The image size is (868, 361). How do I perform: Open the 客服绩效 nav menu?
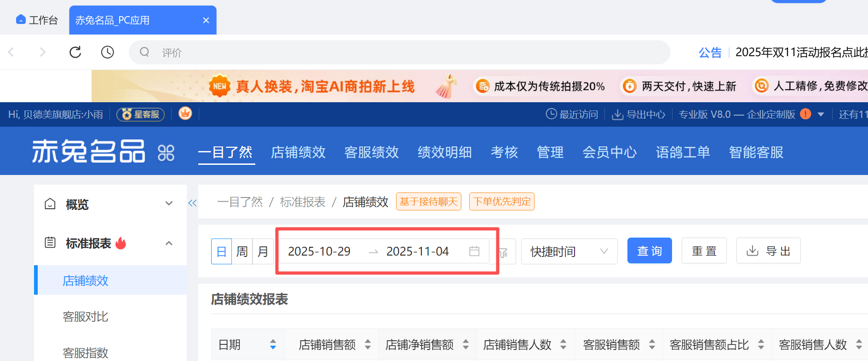click(372, 152)
